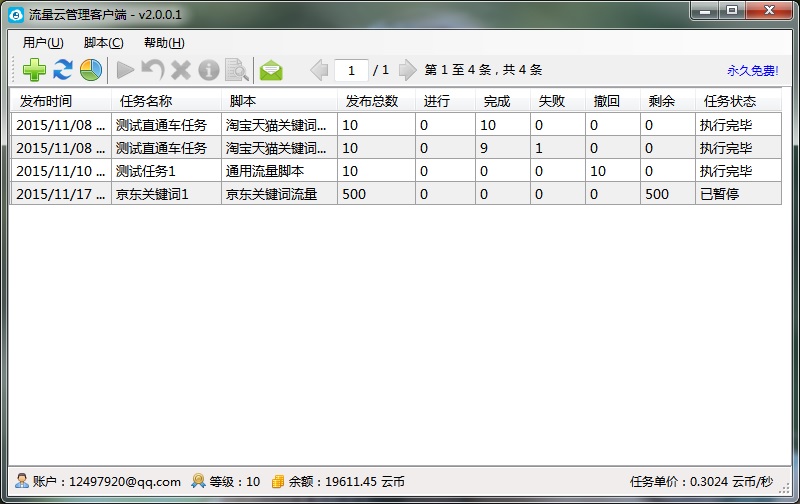The height and width of the screenshot is (504, 800).
Task: Click the document magnifier view-log icon
Action: tap(237, 70)
